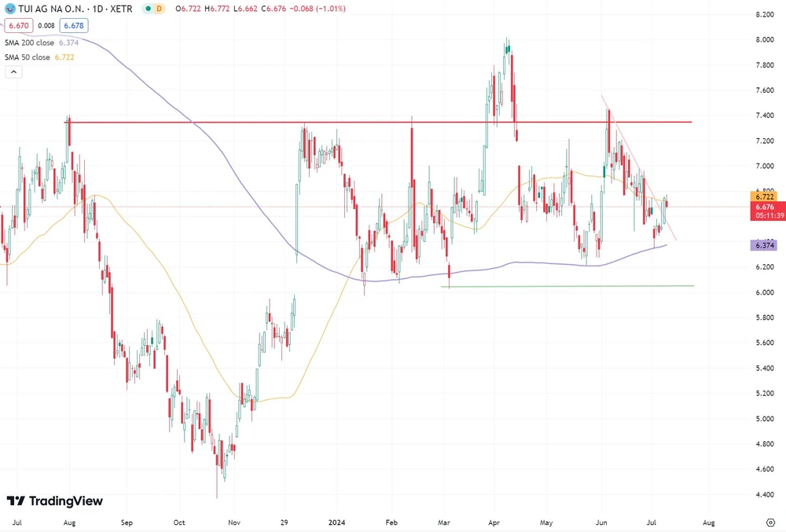This screenshot has width=786, height=532.
Task: Click the sell price button showing 6.670
Action: (17, 25)
